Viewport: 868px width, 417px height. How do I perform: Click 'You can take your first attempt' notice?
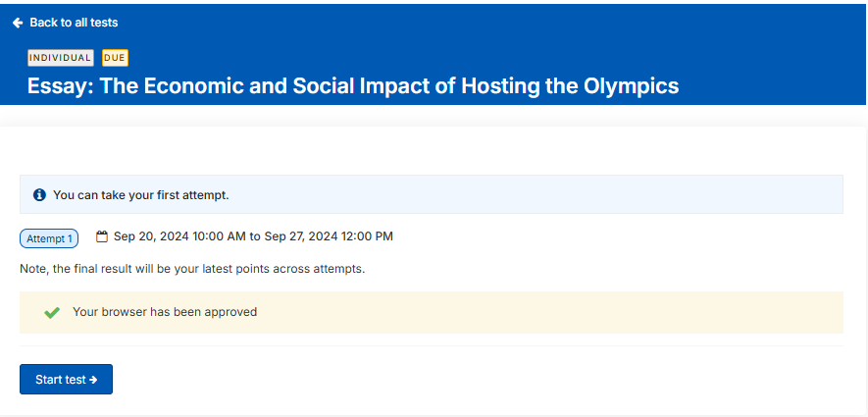(141, 195)
